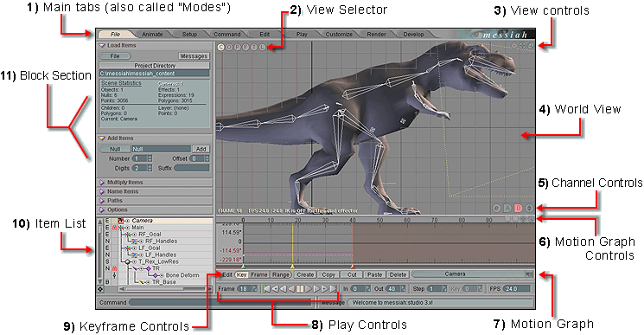Open the File dropdown in Load Items
The image size is (644, 335).
point(115,56)
